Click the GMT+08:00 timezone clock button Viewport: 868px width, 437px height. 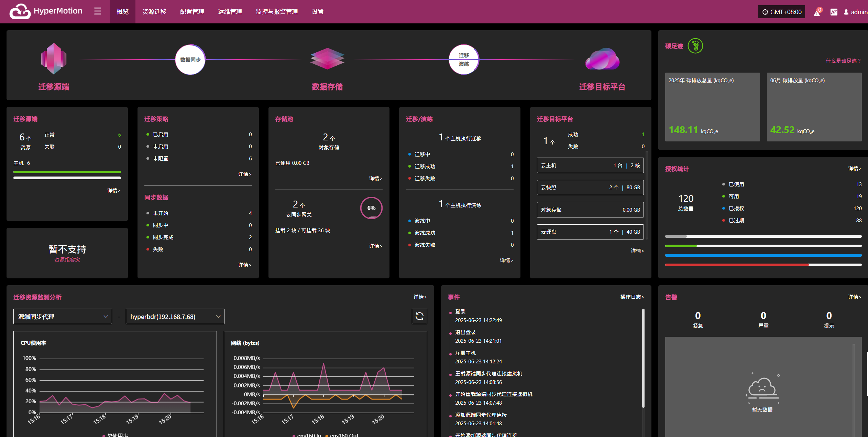coord(781,12)
